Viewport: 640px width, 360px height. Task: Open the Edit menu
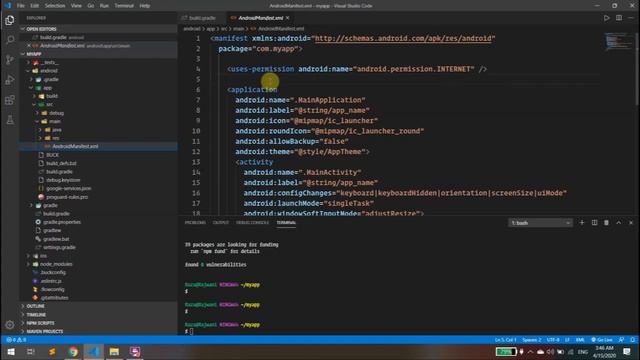click(35, 6)
